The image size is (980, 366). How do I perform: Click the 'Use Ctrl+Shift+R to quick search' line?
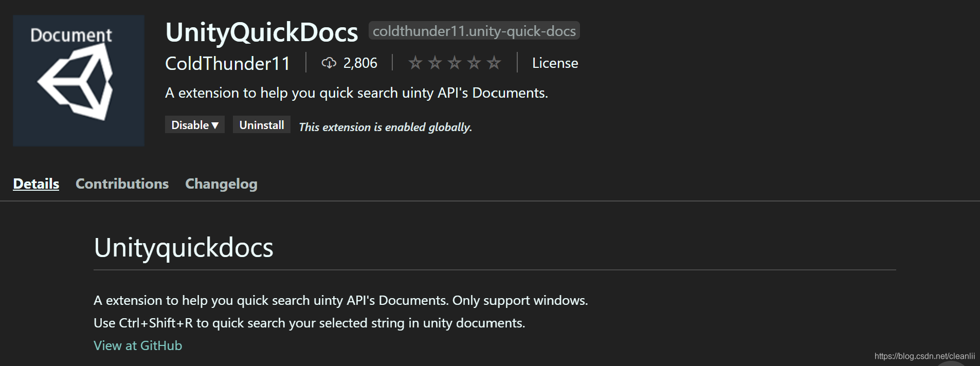coord(310,323)
